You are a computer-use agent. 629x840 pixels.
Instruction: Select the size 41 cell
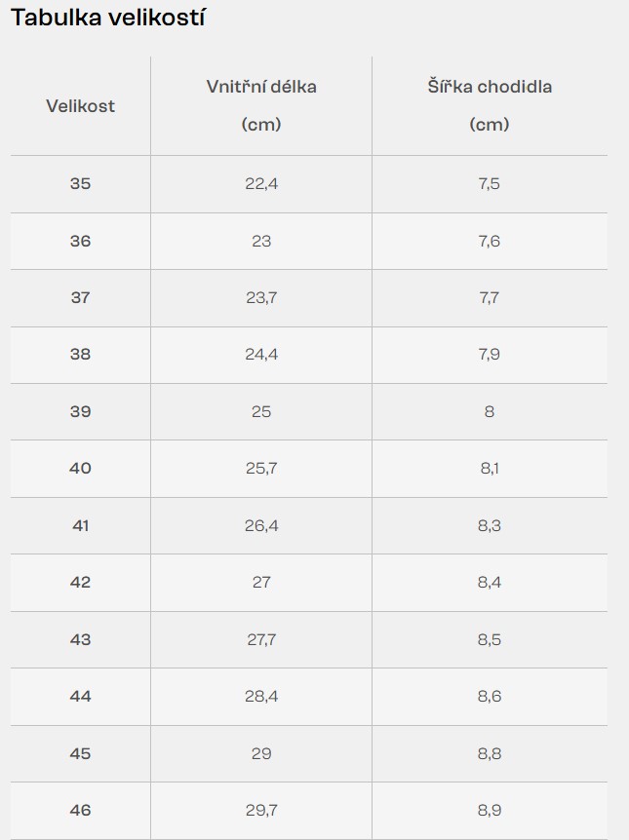click(80, 525)
